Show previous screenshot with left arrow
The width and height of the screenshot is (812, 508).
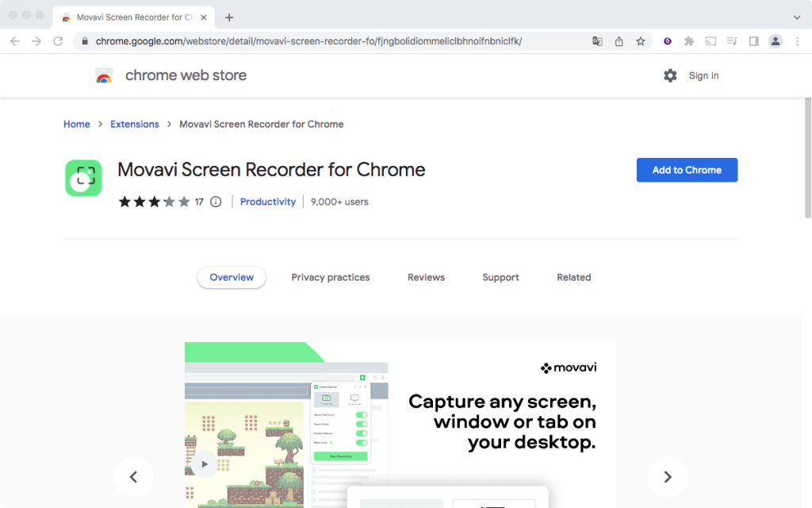click(x=133, y=477)
